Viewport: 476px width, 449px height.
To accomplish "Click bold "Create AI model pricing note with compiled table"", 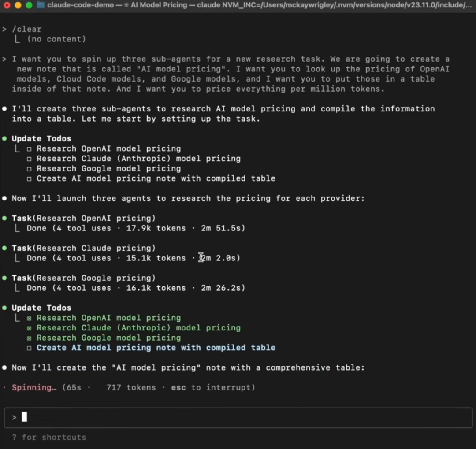I will pos(156,348).
